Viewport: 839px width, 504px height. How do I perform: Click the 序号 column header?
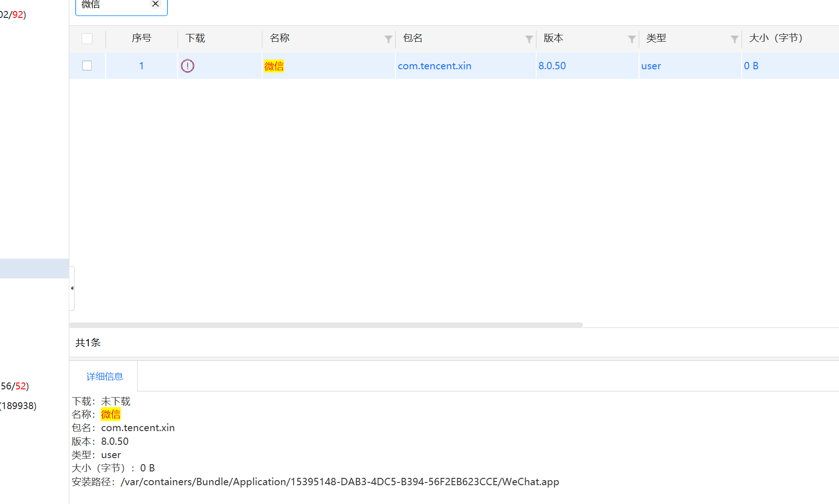tap(141, 38)
